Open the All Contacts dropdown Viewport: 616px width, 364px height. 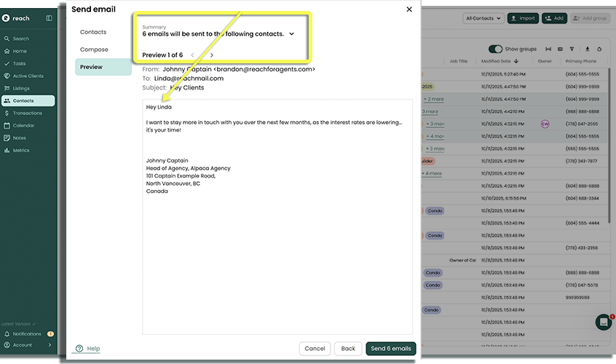(x=482, y=18)
